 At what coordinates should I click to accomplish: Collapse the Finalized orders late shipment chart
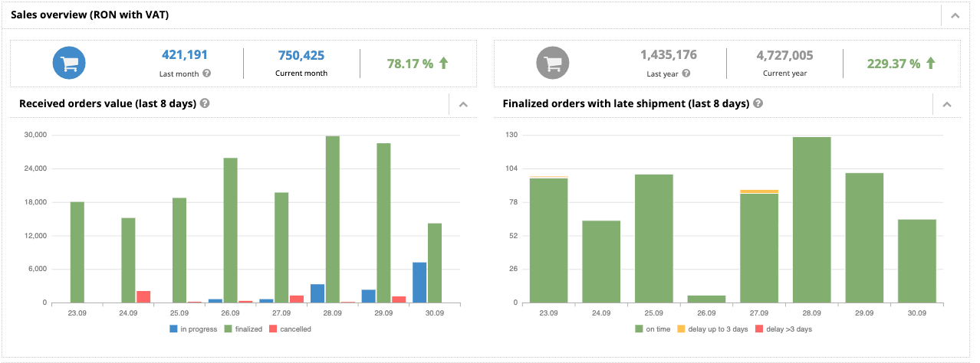pos(946,105)
